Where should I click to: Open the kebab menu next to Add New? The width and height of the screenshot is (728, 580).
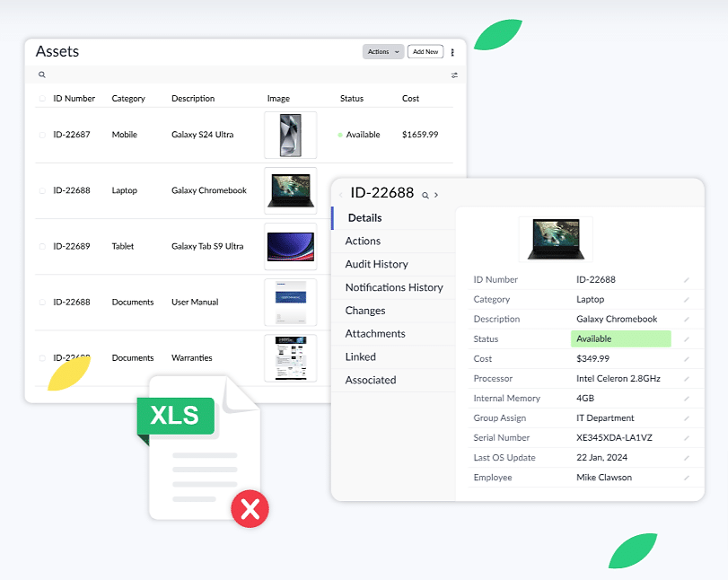[453, 51]
